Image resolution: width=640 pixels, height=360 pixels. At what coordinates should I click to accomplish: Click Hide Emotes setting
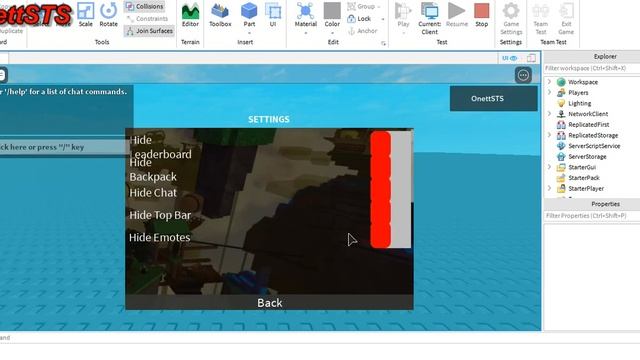point(160,237)
